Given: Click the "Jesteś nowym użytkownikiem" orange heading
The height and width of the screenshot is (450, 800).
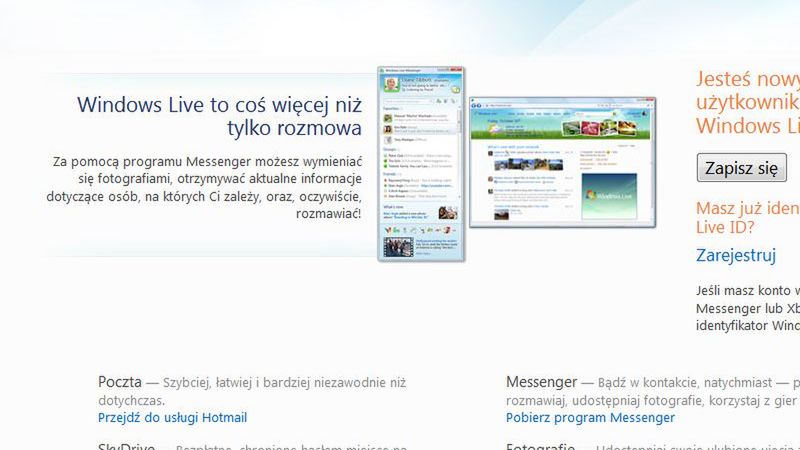Looking at the screenshot, I should (x=747, y=102).
